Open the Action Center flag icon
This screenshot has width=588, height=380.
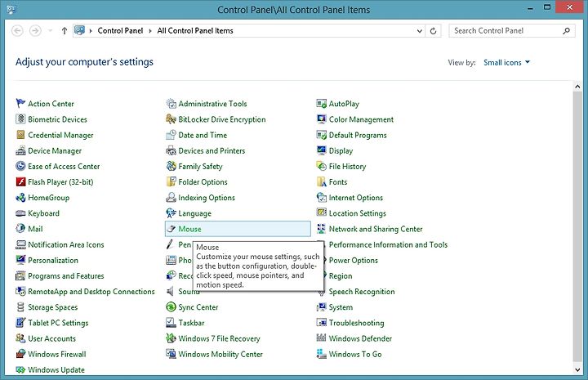click(20, 103)
